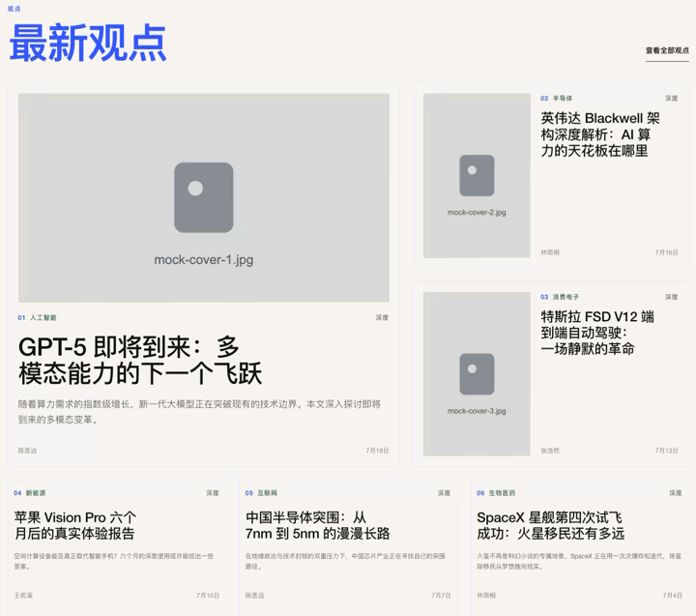
Task: Click the 深度 badge on the Blackwell card
Action: [671, 98]
